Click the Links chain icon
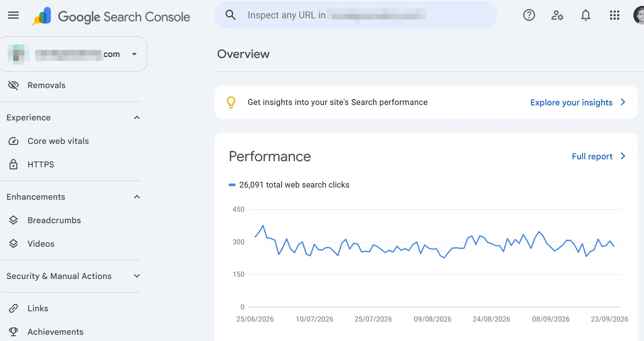This screenshot has height=341, width=644. [x=14, y=308]
